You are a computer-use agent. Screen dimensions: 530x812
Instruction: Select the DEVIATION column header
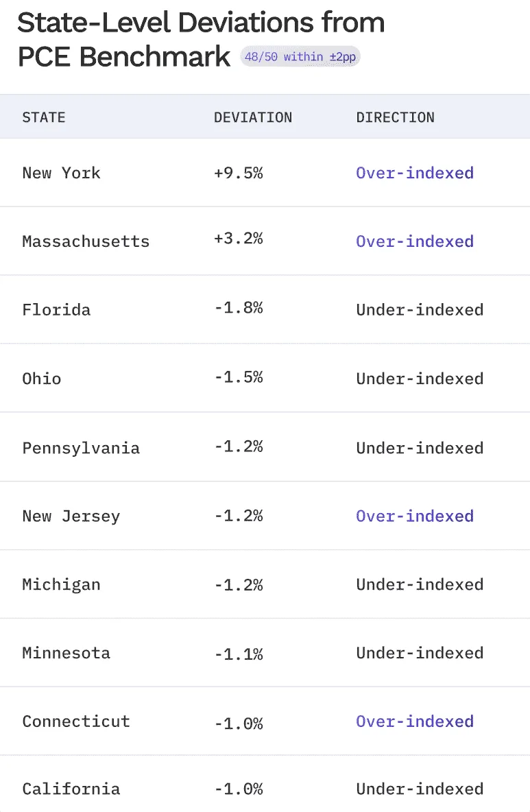click(253, 117)
